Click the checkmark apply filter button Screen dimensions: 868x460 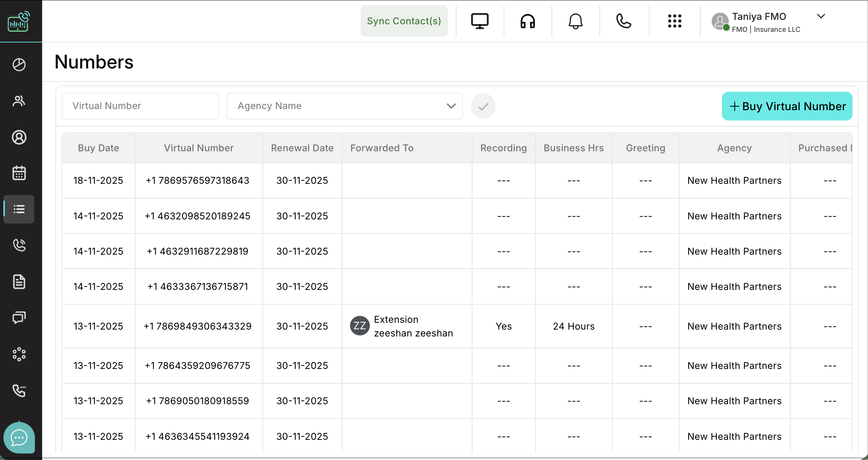click(483, 106)
